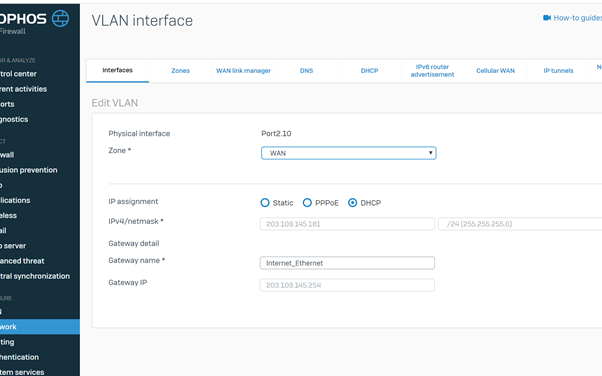602x376 pixels.
Task: Open the Zone WAN dropdown
Action: (349, 153)
